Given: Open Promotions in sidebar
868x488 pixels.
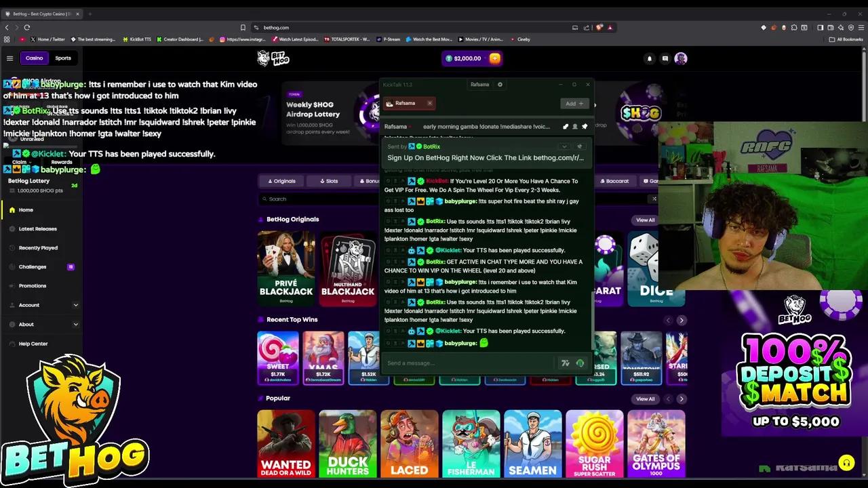Looking at the screenshot, I should (x=42, y=286).
